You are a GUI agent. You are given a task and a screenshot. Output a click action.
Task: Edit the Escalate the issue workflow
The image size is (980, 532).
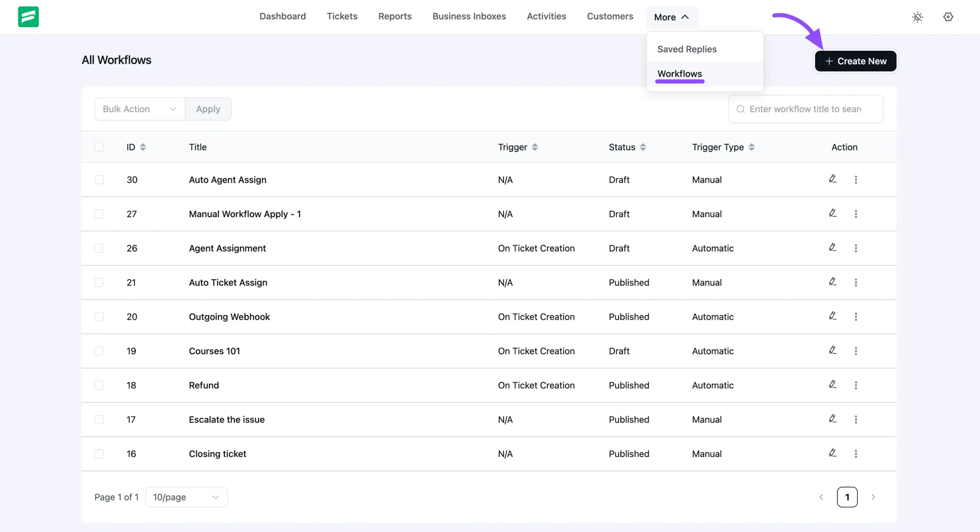point(833,419)
